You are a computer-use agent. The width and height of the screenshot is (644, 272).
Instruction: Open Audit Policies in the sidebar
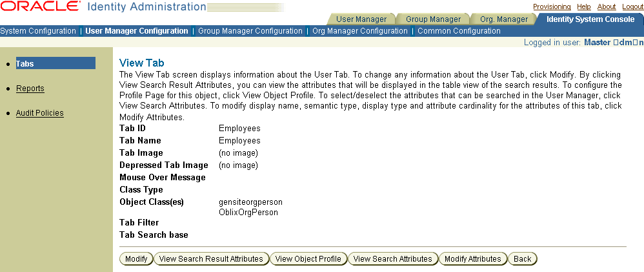coord(40,113)
